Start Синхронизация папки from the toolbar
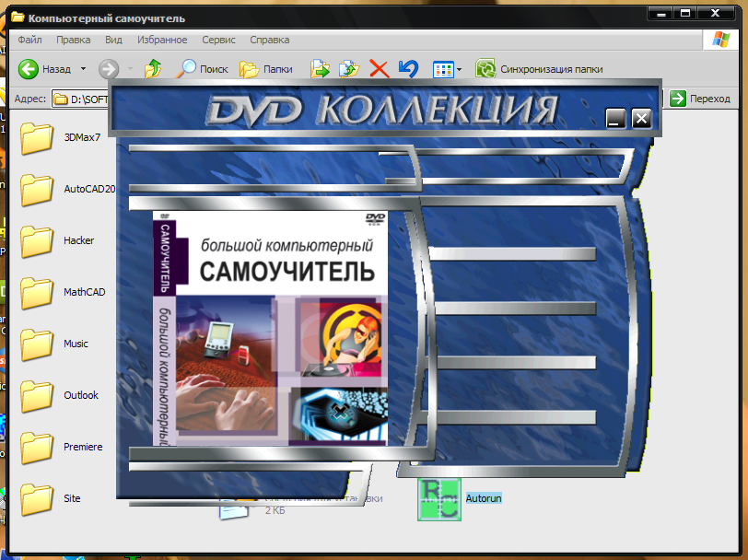Image resolution: width=748 pixels, height=560 pixels. pyautogui.click(x=539, y=69)
